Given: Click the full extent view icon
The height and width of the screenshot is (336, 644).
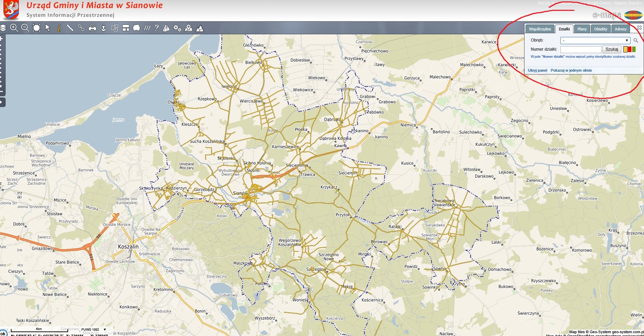Looking at the screenshot, I should [x=36, y=28].
